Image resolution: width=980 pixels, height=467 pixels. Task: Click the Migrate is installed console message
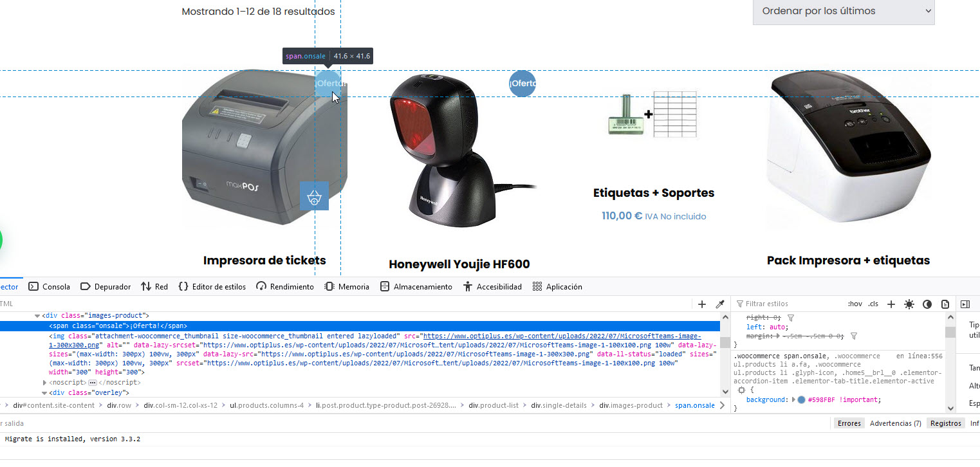tap(73, 439)
